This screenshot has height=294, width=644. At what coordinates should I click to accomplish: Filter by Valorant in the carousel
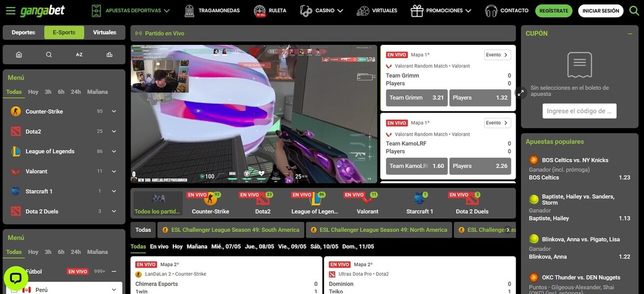click(367, 203)
